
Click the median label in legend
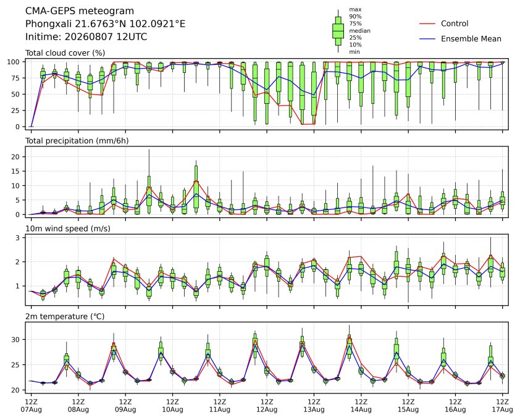(x=359, y=30)
